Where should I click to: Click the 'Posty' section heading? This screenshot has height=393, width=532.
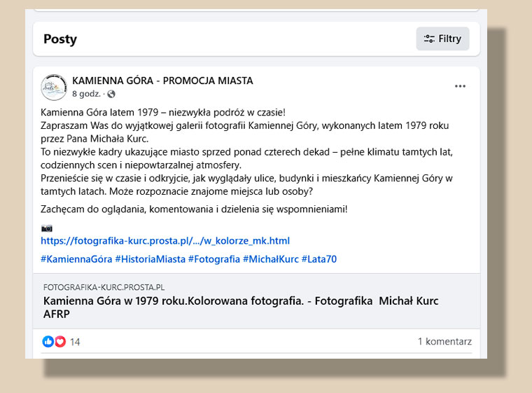point(60,39)
